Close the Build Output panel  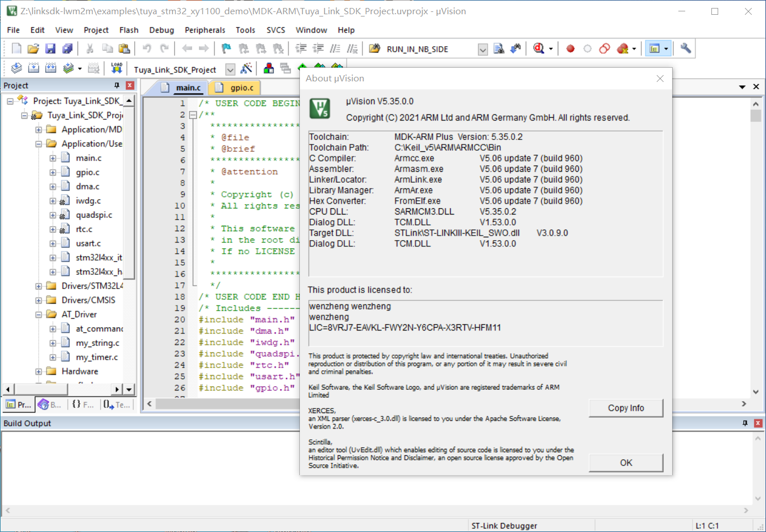click(x=758, y=423)
